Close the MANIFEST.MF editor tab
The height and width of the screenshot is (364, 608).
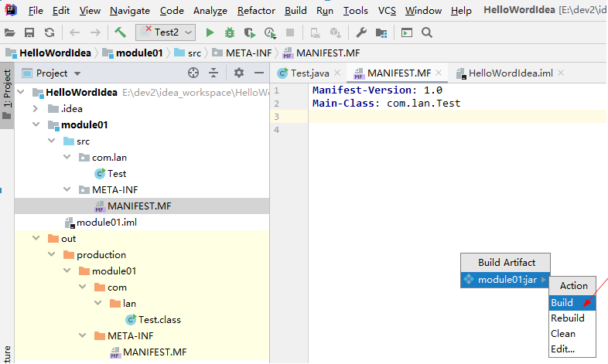439,73
